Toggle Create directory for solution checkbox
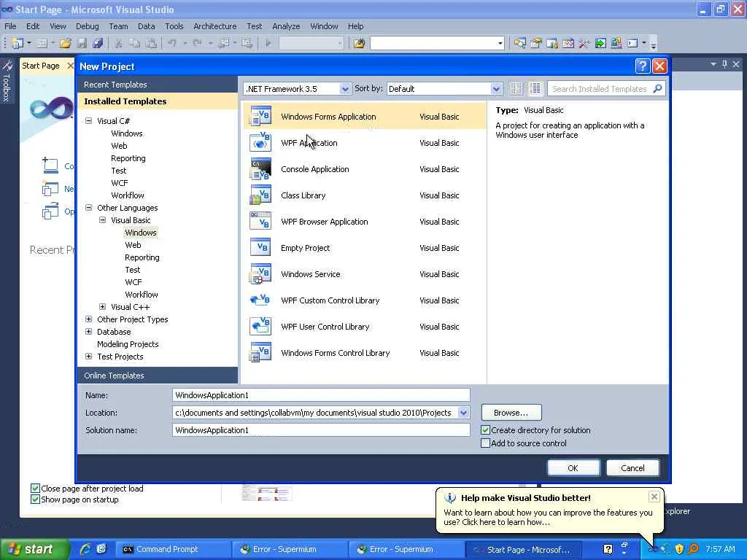This screenshot has height=560, width=747. click(x=485, y=430)
